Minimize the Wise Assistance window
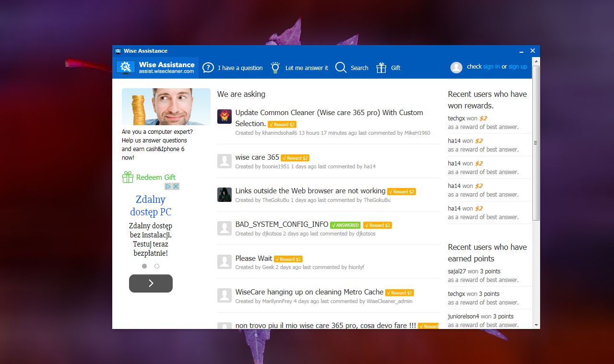The image size is (614, 364). [521, 51]
